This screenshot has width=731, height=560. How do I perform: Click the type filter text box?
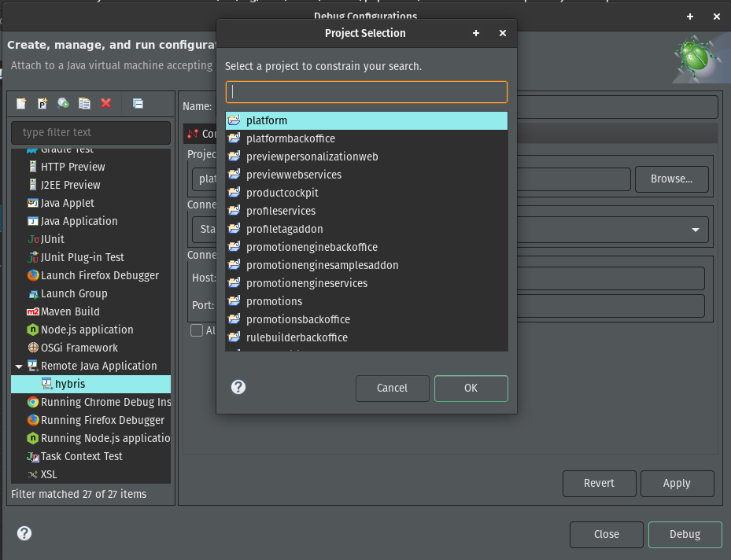90,132
